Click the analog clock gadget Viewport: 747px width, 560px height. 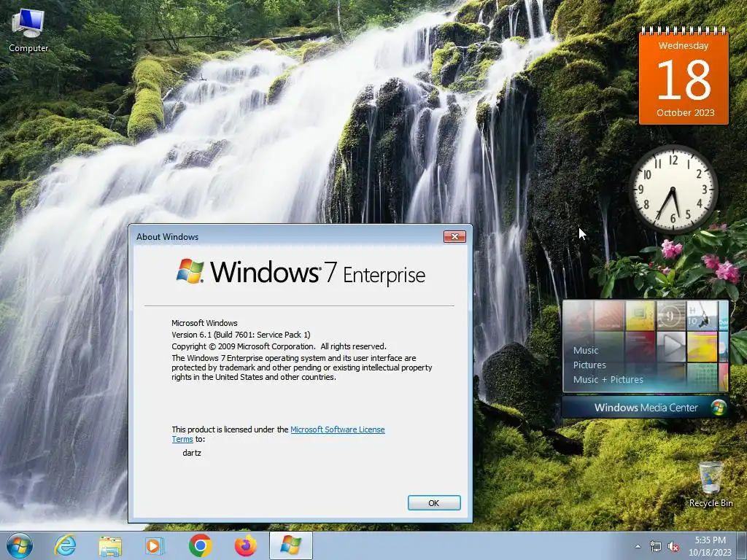click(x=673, y=190)
